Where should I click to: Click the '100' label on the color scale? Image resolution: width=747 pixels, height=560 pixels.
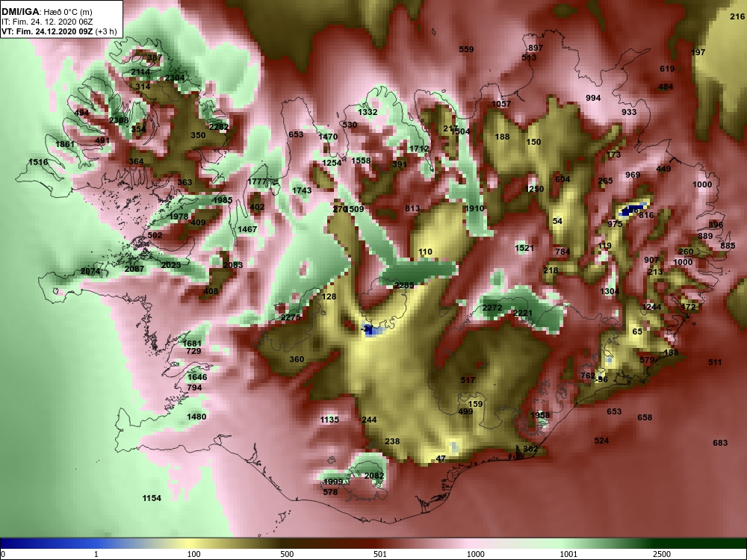tap(193, 554)
